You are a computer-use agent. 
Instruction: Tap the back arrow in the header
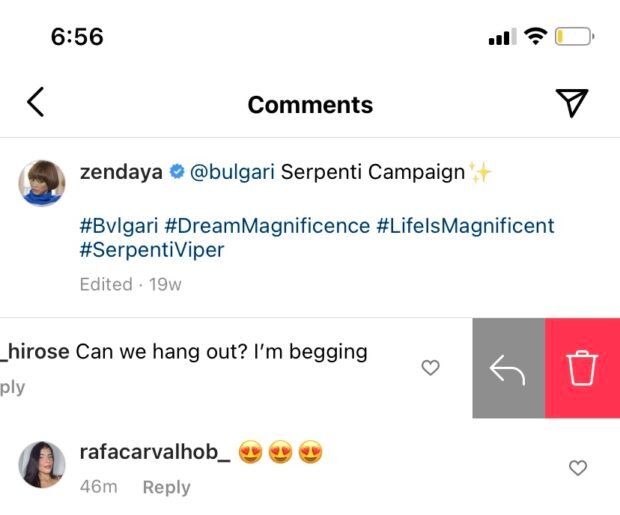click(x=35, y=102)
